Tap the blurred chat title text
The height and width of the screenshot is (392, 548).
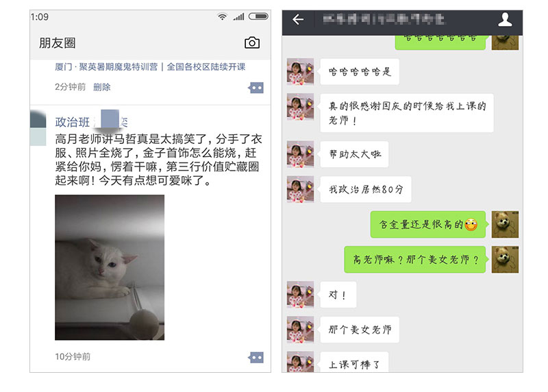383,19
